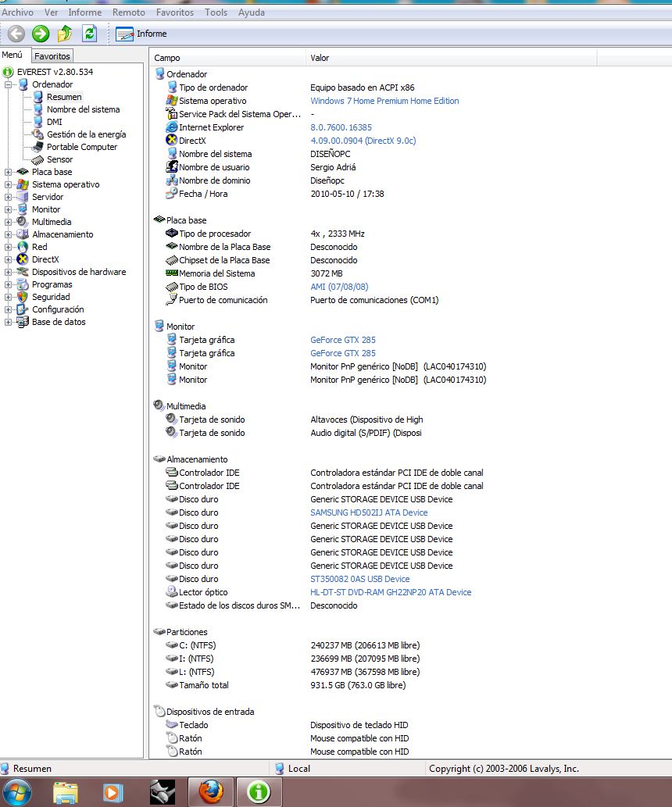
Task: Click the Seguridad shield icon
Action: 22,297
